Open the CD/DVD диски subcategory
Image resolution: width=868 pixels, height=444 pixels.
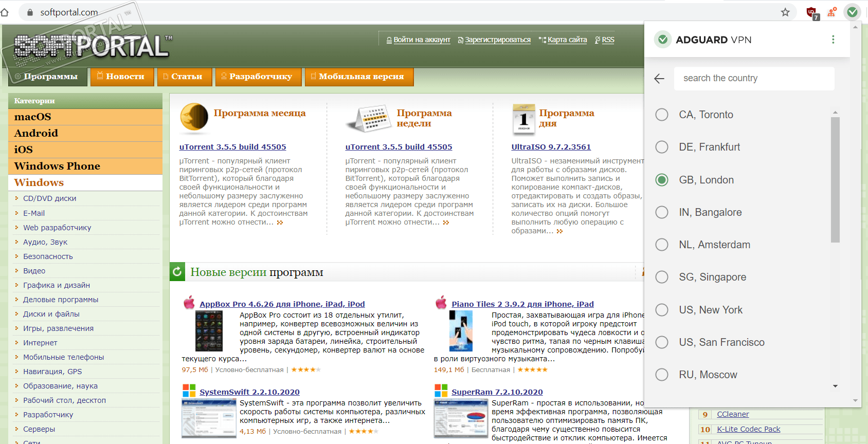point(49,198)
